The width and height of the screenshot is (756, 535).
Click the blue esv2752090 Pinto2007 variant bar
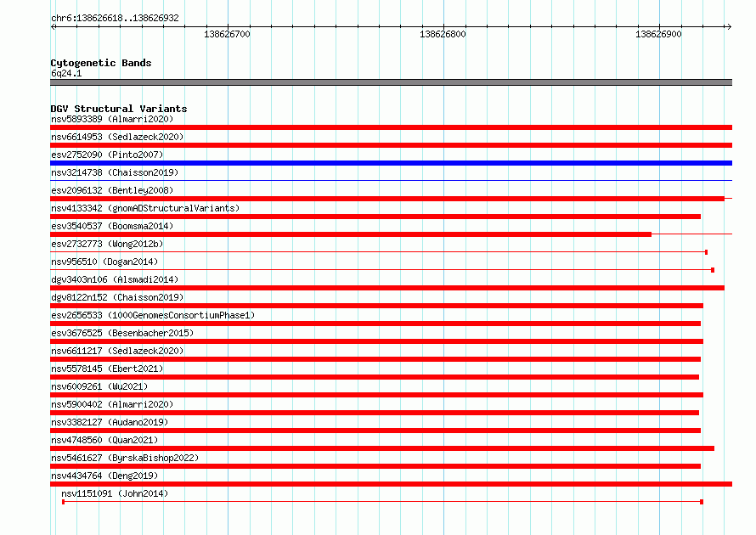pos(391,163)
